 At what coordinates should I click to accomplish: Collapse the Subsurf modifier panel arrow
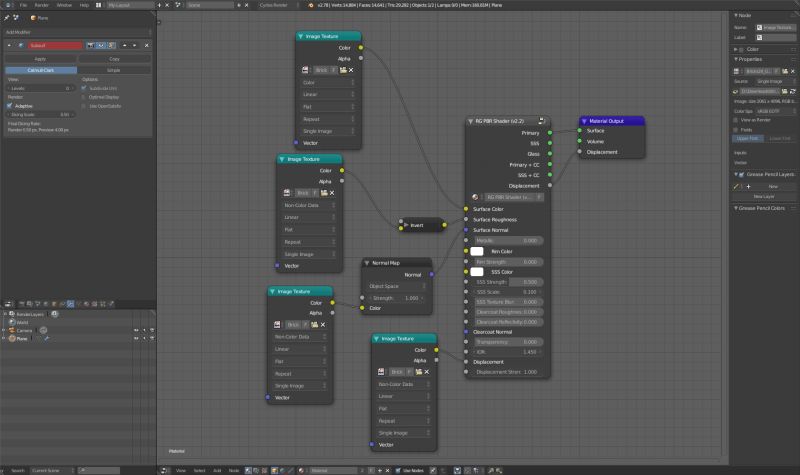(9, 45)
